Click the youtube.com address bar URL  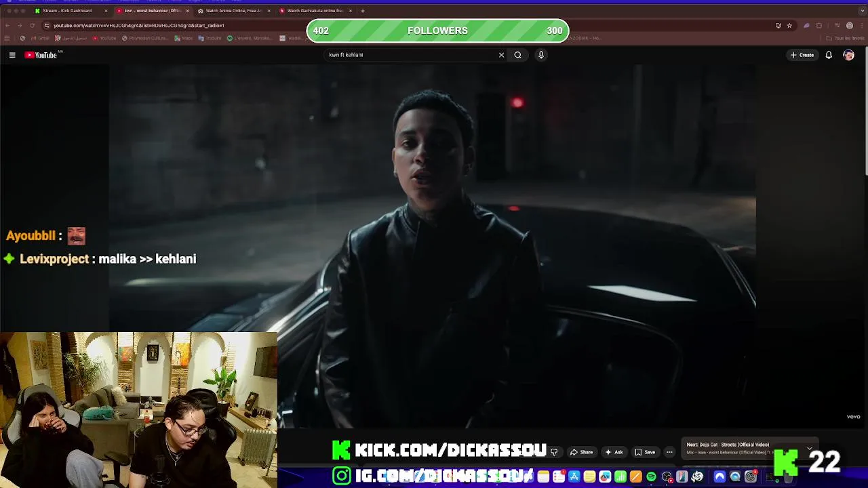139,26
